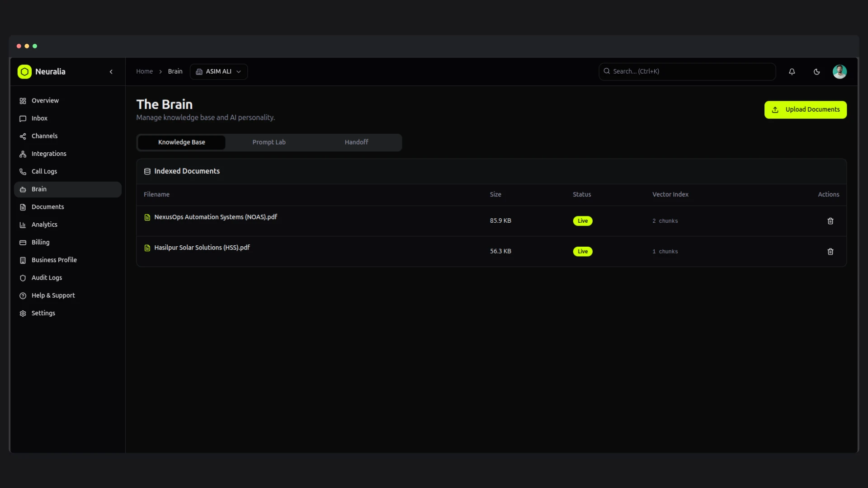Image resolution: width=868 pixels, height=488 pixels.
Task: Switch to the Knowledge Base tab
Action: click(181, 142)
